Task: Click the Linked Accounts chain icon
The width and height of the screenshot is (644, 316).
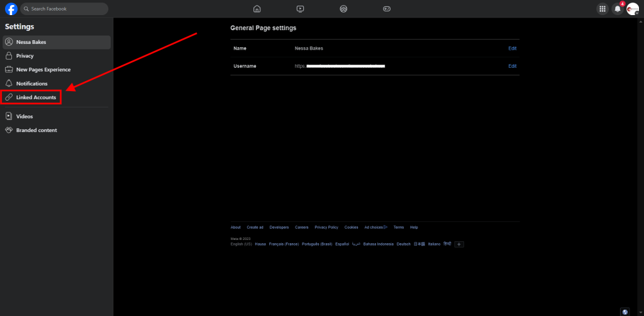Action: 9,97
